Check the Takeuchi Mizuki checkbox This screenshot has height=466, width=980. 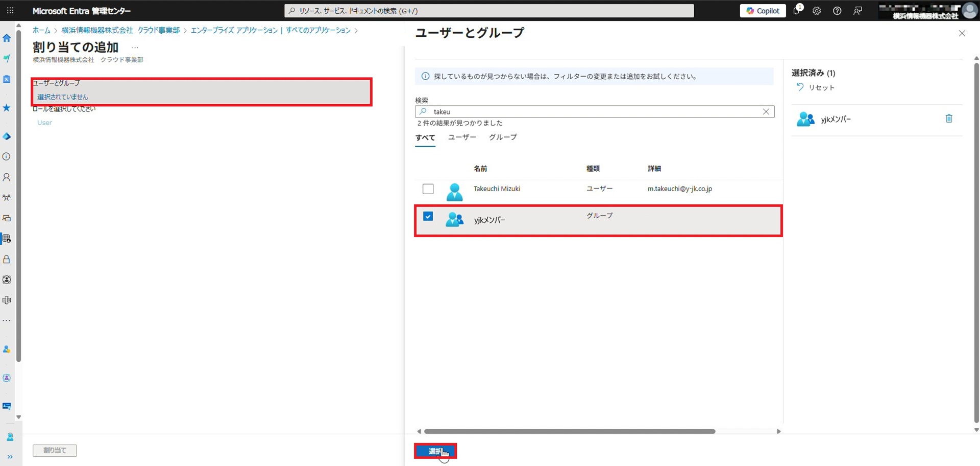coord(428,189)
